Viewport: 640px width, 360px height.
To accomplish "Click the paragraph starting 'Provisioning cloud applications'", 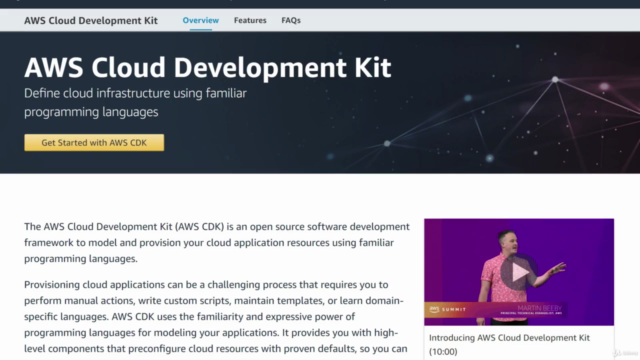I will point(216,316).
